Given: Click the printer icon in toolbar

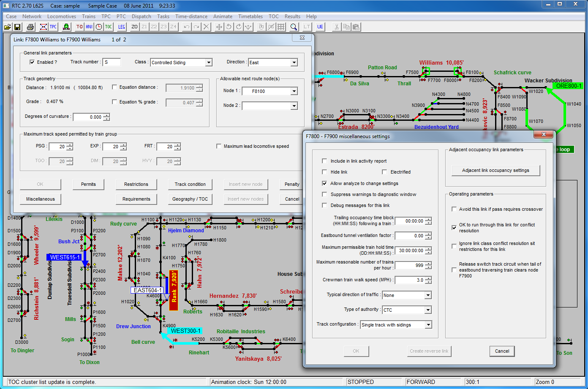Looking at the screenshot, I should [x=30, y=27].
